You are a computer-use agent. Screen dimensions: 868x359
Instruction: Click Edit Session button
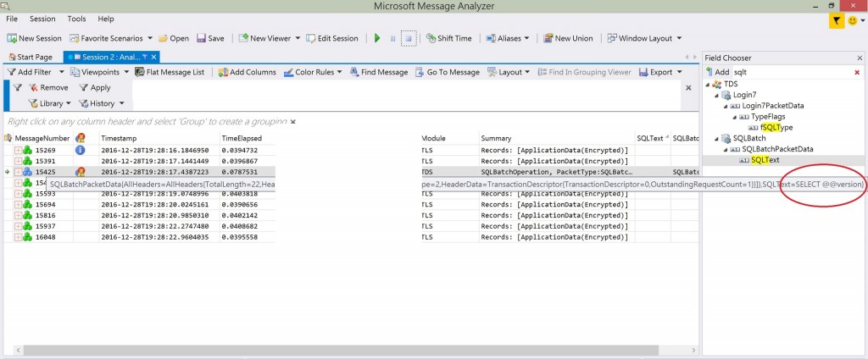click(332, 38)
